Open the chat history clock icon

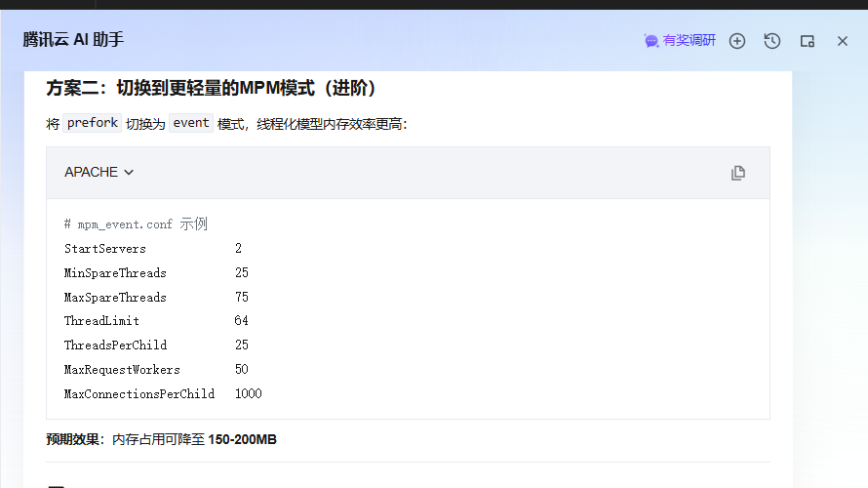[x=771, y=41]
